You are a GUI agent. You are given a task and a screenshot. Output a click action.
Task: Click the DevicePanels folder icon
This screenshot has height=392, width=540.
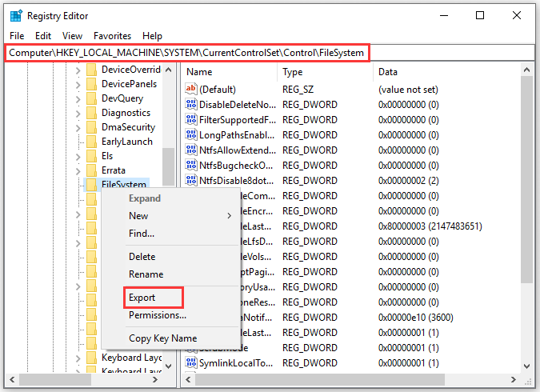92,84
